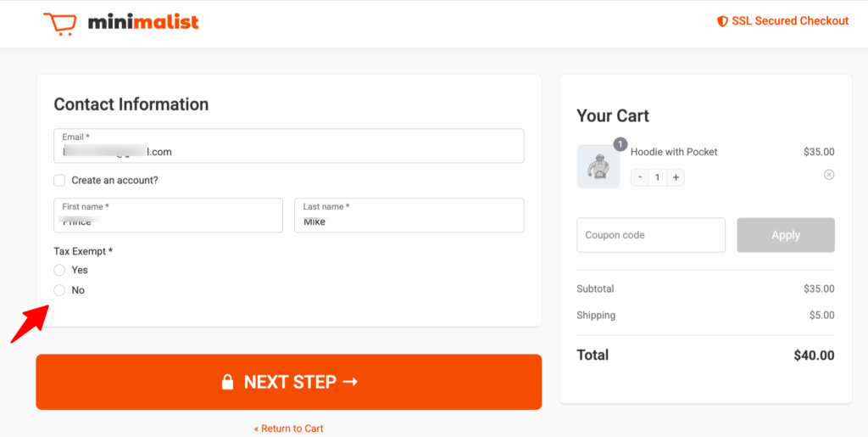This screenshot has width=868, height=437.
Task: Enable the Create an account checkbox
Action: 59,180
